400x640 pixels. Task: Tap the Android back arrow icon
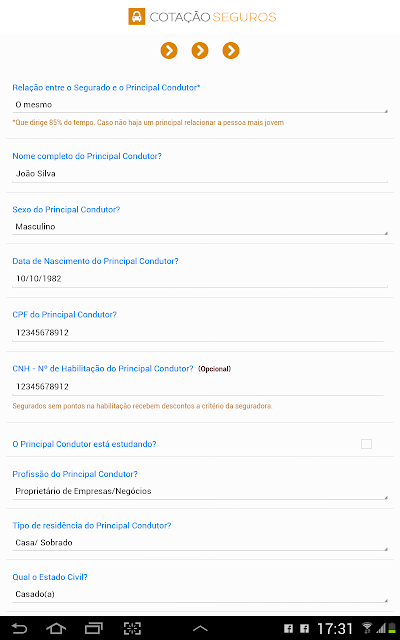(x=19, y=628)
